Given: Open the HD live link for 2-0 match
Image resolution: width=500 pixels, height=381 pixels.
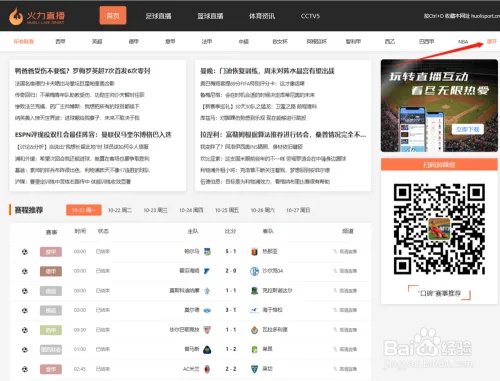Looking at the screenshot, I should [345, 271].
